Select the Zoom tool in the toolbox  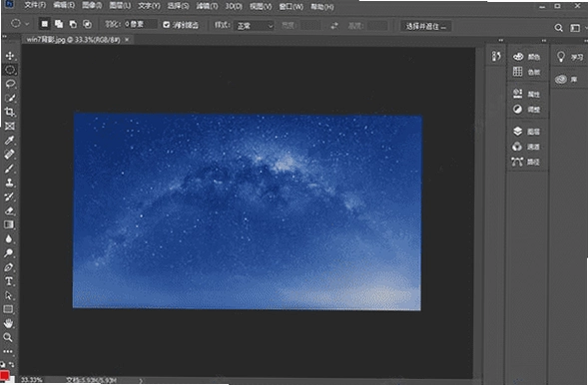pos(8,337)
